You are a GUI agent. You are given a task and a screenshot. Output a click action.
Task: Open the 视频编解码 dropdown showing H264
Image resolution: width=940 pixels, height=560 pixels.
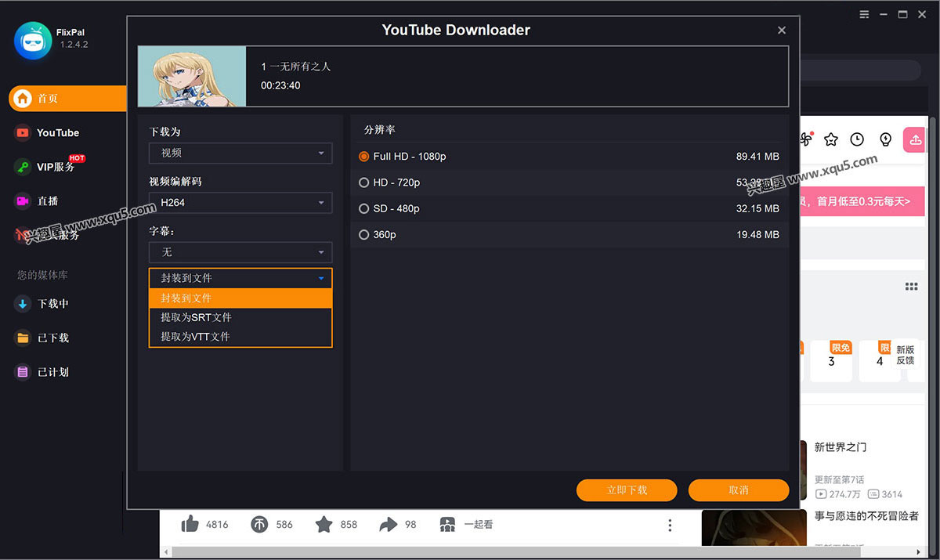240,203
